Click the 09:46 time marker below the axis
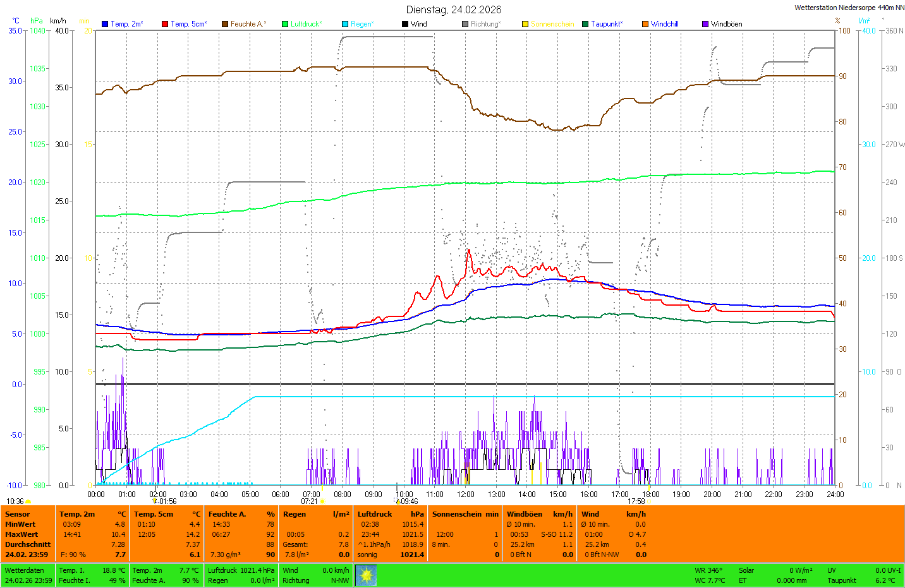905x588 pixels. (x=409, y=501)
